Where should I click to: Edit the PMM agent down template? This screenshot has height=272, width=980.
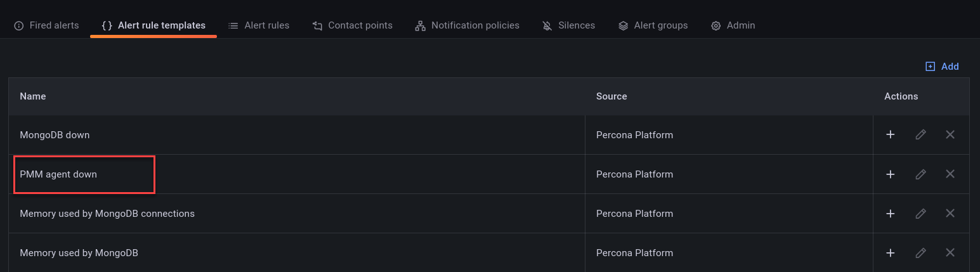920,174
